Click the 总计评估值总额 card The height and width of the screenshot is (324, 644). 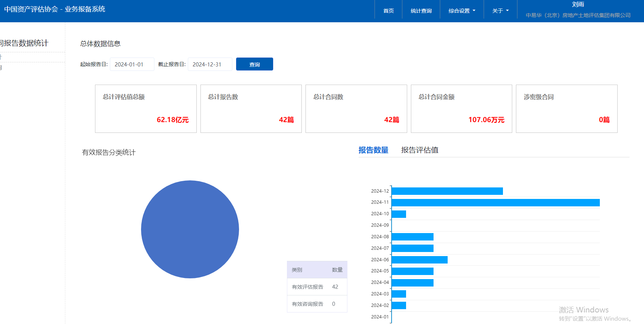pyautogui.click(x=146, y=109)
